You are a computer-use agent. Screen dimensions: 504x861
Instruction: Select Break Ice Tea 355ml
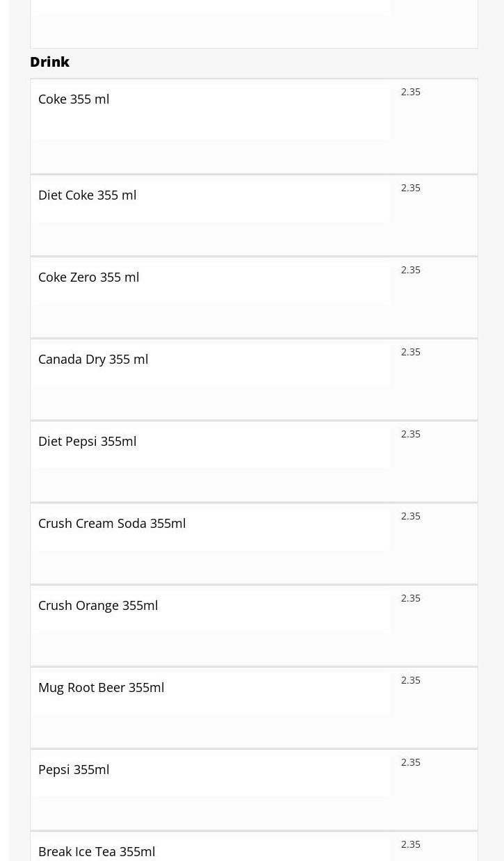point(97,852)
